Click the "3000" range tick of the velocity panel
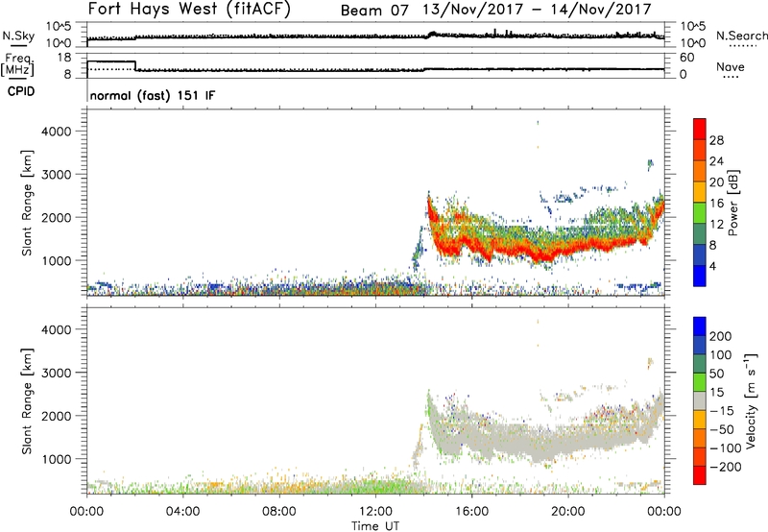The height and width of the screenshot is (532, 768). tap(56, 373)
